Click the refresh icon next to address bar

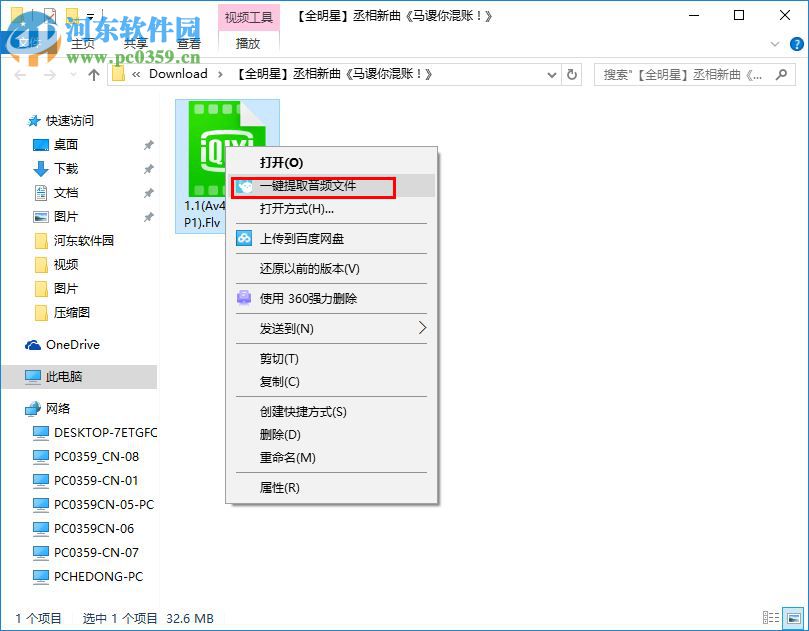(x=570, y=74)
